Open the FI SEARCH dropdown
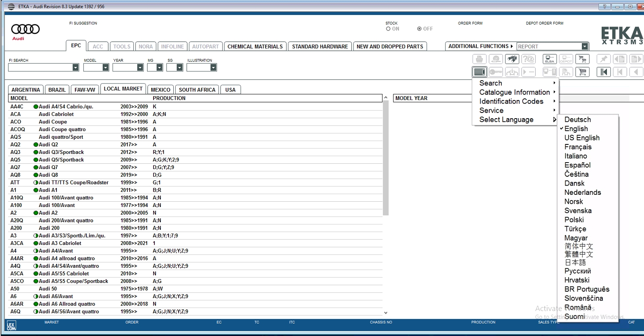The height and width of the screenshot is (336, 644). tap(75, 68)
